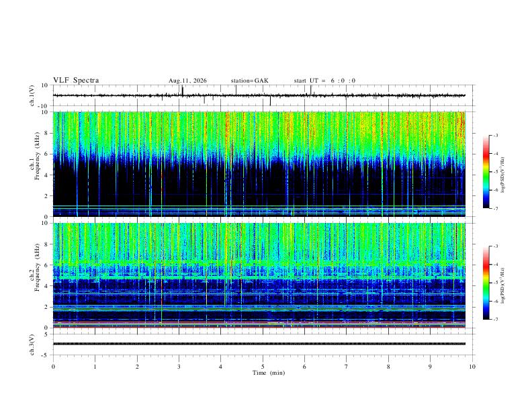This screenshot has height=411, width=532.
Task: Click the ch.3(V) axis label
Action: (x=32, y=345)
